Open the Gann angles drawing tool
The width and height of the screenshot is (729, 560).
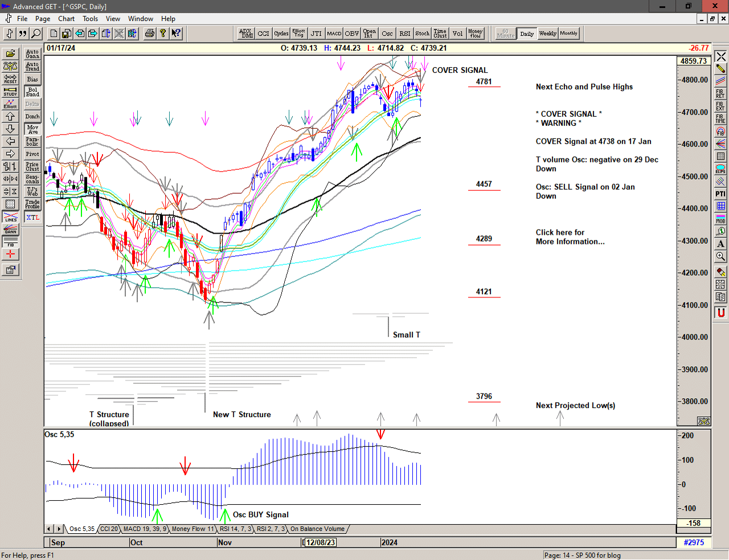(10, 229)
